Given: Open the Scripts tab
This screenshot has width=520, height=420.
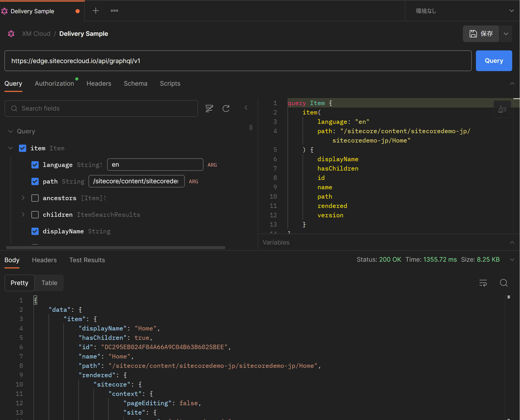Looking at the screenshot, I should pos(170,84).
